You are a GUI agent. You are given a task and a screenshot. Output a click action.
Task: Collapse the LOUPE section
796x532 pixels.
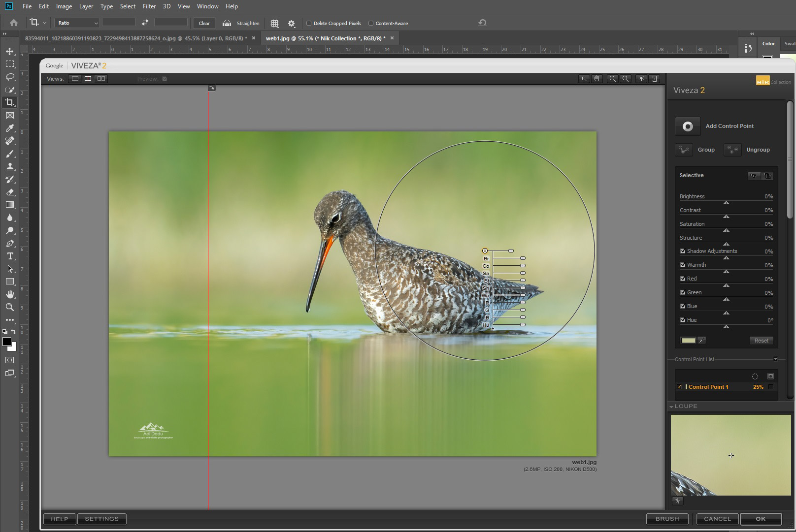pos(671,407)
